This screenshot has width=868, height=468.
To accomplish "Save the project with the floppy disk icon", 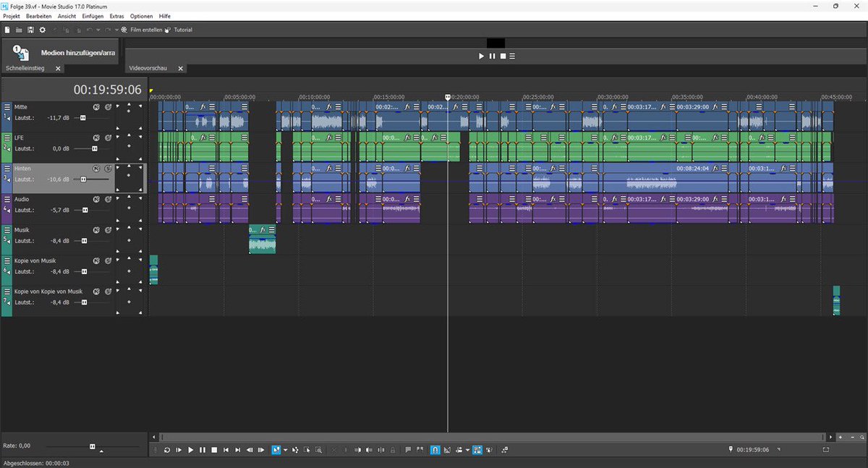I will [x=30, y=30].
